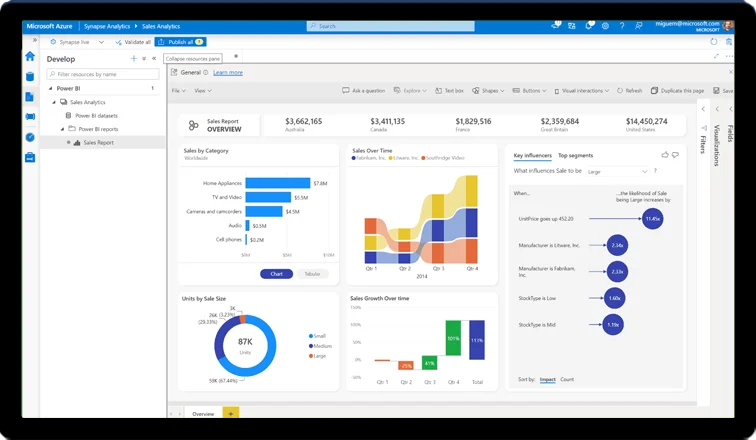Image resolution: width=756 pixels, height=440 pixels.
Task: Sort key influencers by Count
Action: (567, 379)
